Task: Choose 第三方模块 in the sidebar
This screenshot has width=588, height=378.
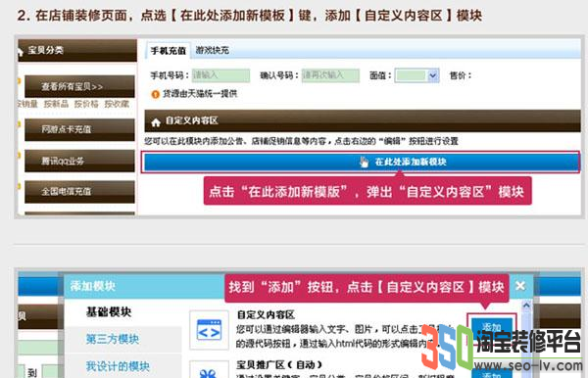Action: (112, 340)
